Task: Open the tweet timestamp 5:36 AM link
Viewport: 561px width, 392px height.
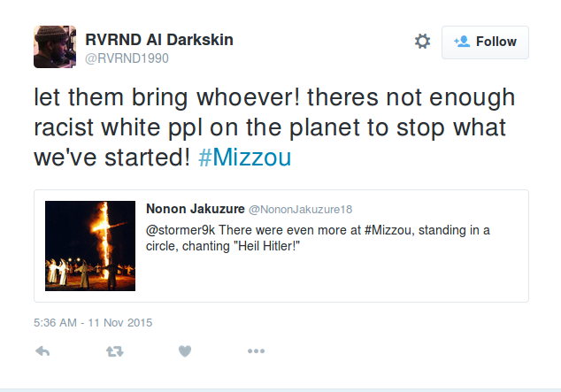Action: point(55,322)
